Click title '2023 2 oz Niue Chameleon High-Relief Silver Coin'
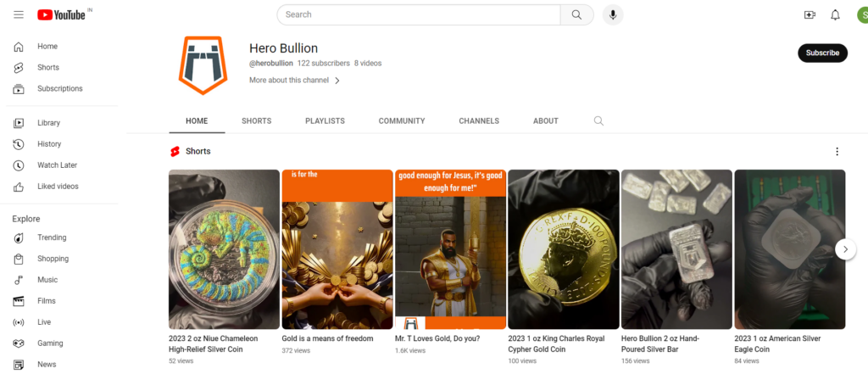The width and height of the screenshot is (868, 374). 213,344
